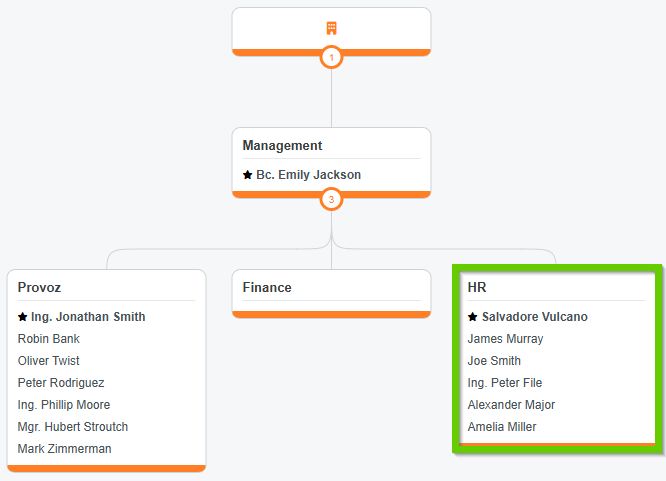The height and width of the screenshot is (481, 666).
Task: Select employee Robin Bank in Provoz
Action: point(49,339)
